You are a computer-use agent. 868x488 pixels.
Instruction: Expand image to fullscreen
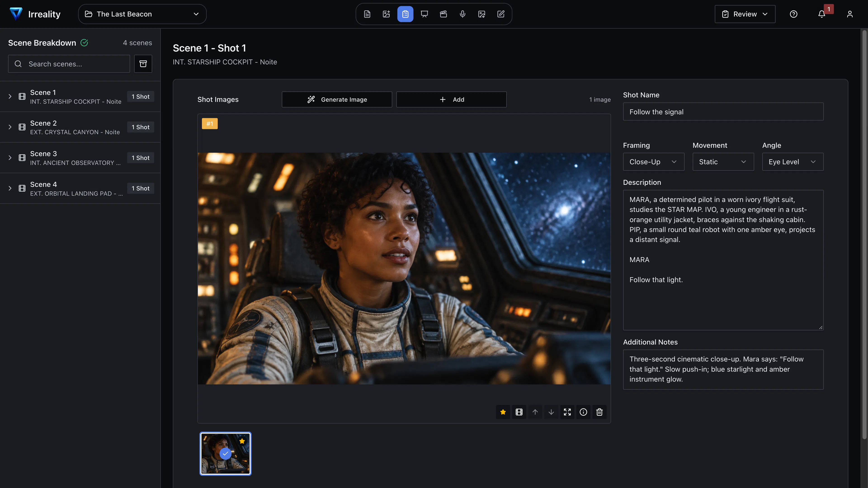click(567, 412)
